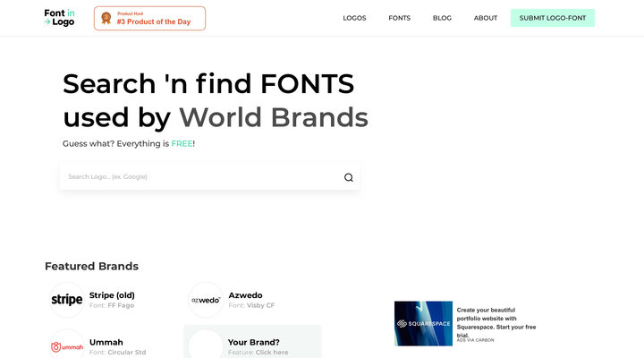Click the green FREE text

(x=182, y=143)
